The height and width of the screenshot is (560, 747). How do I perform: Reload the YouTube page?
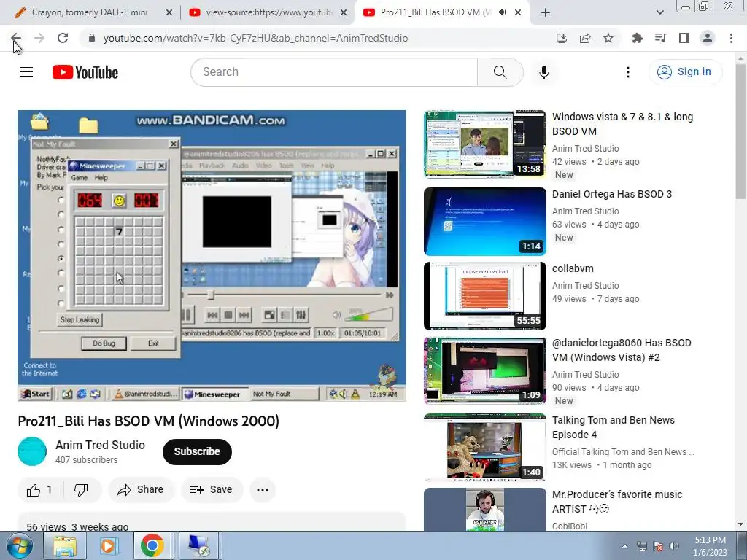tap(63, 38)
